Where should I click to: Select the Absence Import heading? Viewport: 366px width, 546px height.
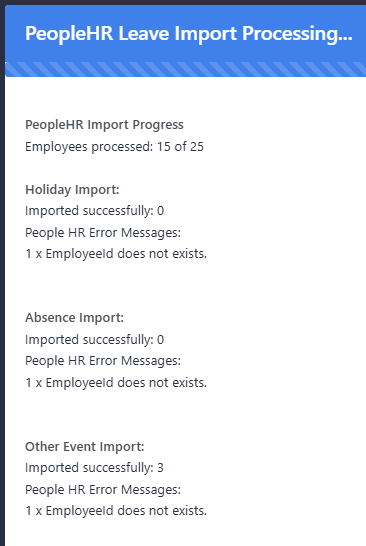pos(75,318)
